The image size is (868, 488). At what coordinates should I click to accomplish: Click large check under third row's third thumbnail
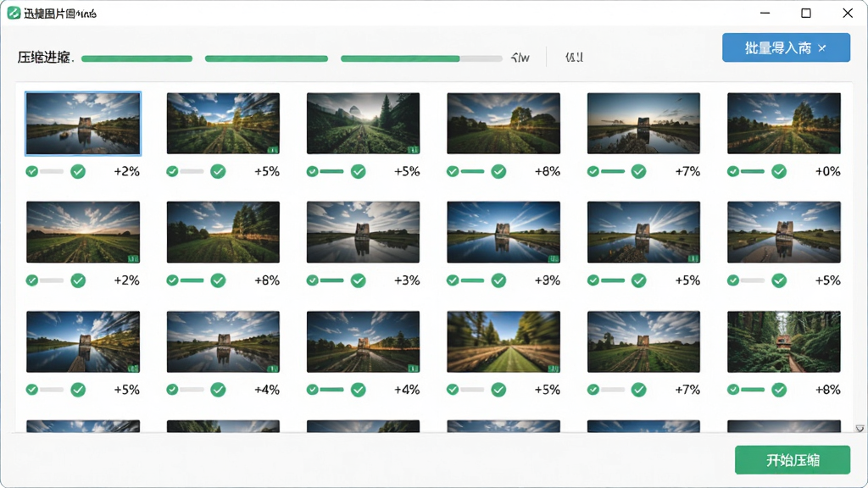click(x=359, y=390)
